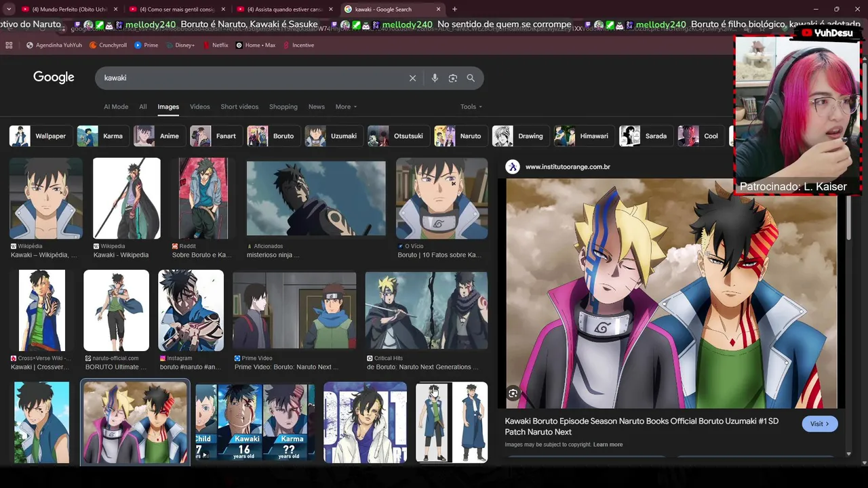Viewport: 868px width, 488px height.
Task: Open the Prime bookmark
Action: 146,45
